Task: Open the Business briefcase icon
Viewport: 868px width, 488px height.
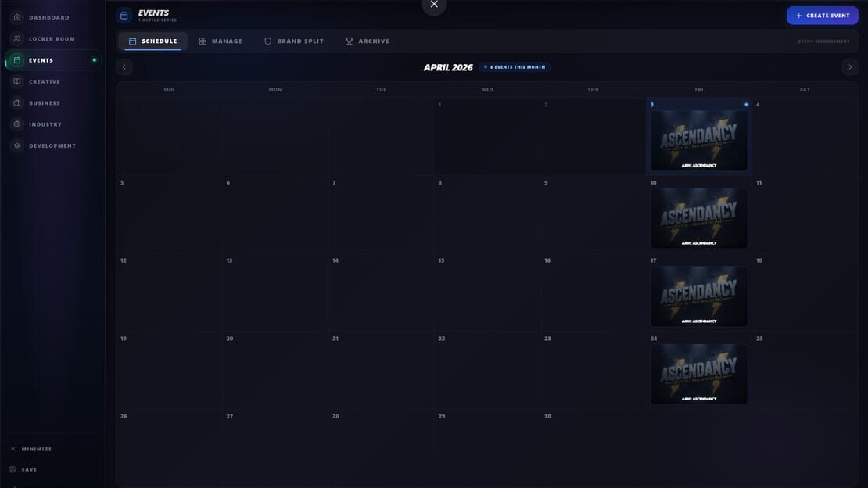Action: [x=17, y=103]
